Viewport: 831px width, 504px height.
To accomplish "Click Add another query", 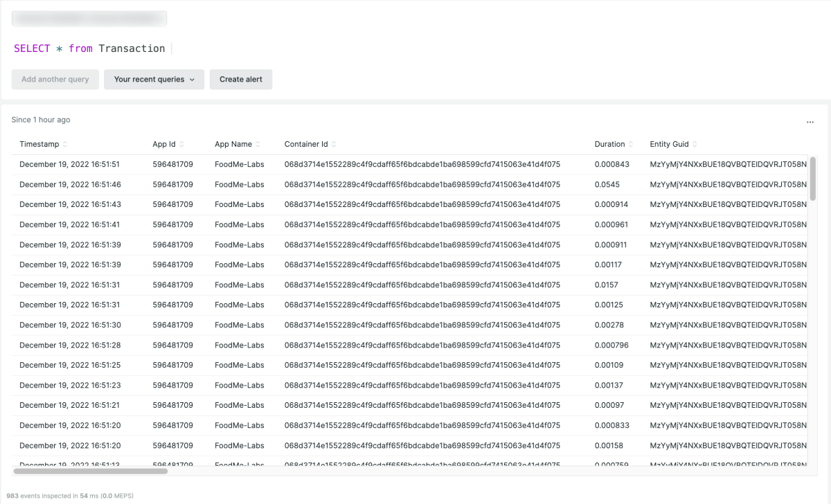I will (55, 79).
